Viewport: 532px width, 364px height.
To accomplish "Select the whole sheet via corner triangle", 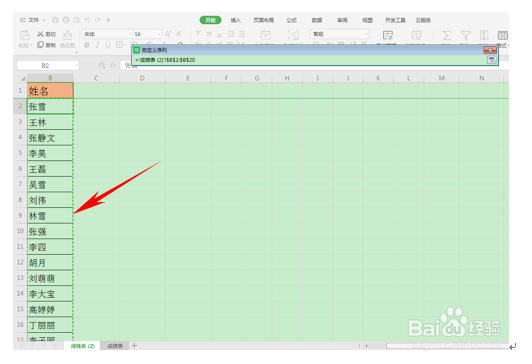I will coord(22,78).
